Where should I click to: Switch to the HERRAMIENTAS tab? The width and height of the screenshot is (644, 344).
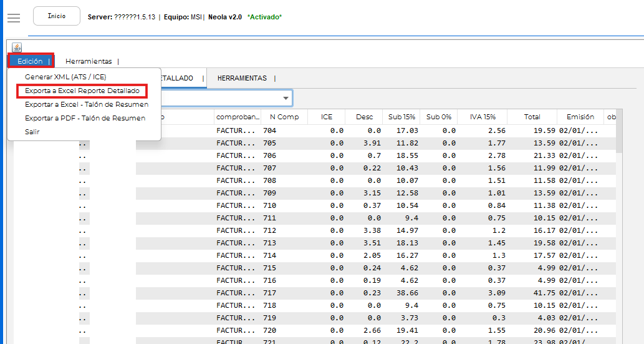click(242, 79)
